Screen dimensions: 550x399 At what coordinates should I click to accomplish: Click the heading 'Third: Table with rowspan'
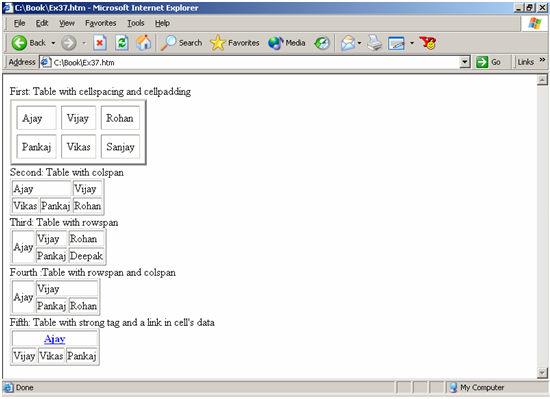(x=64, y=222)
